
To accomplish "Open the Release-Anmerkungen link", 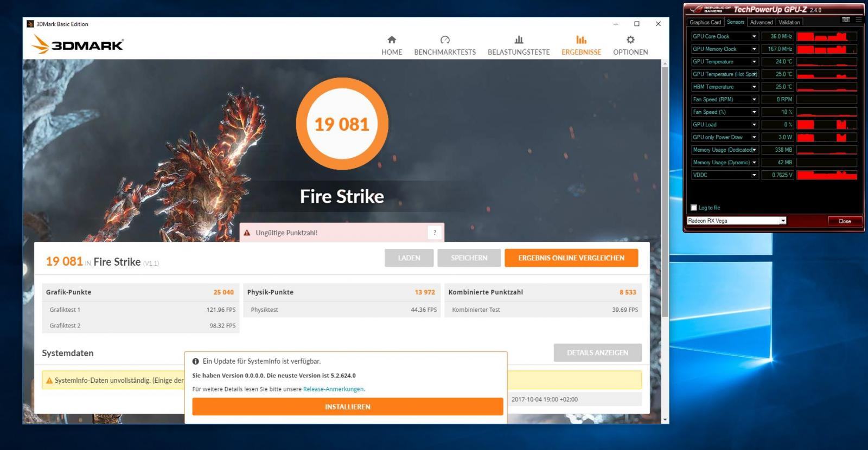I will [334, 389].
